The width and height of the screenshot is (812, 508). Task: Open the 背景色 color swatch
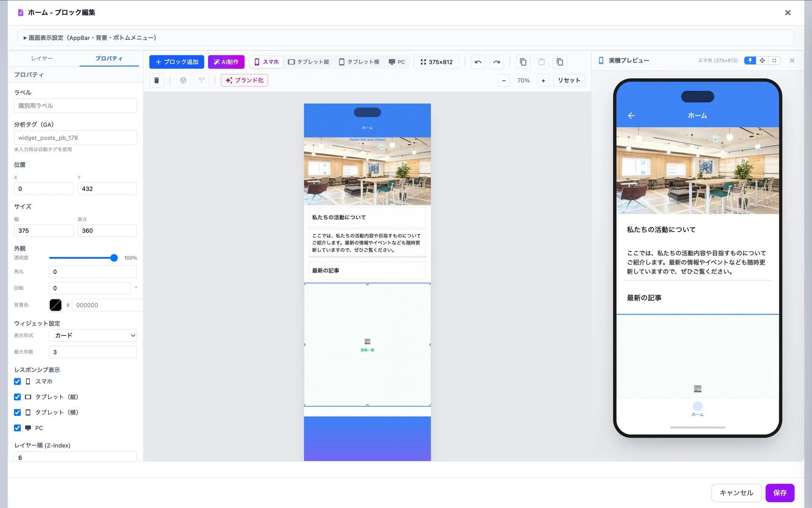(x=55, y=305)
